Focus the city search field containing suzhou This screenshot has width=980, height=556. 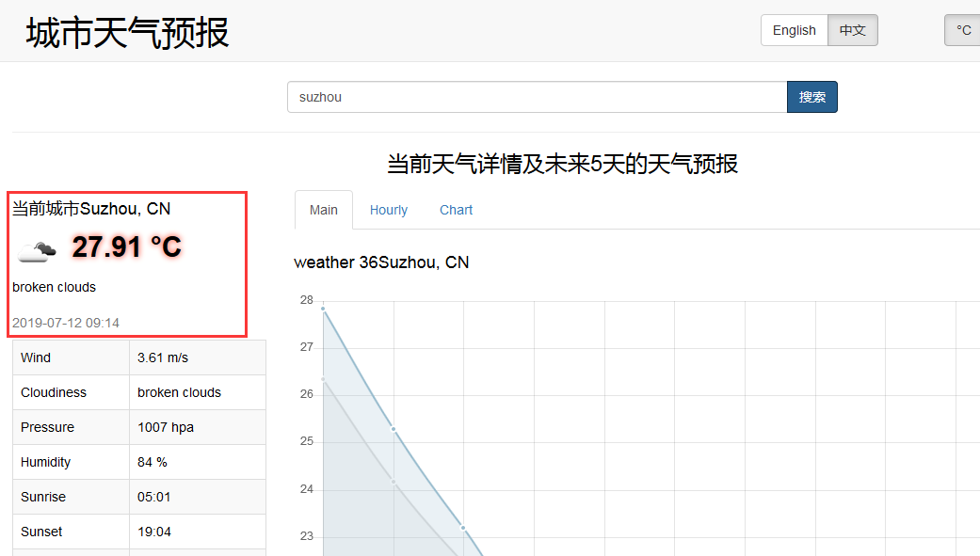click(x=537, y=97)
